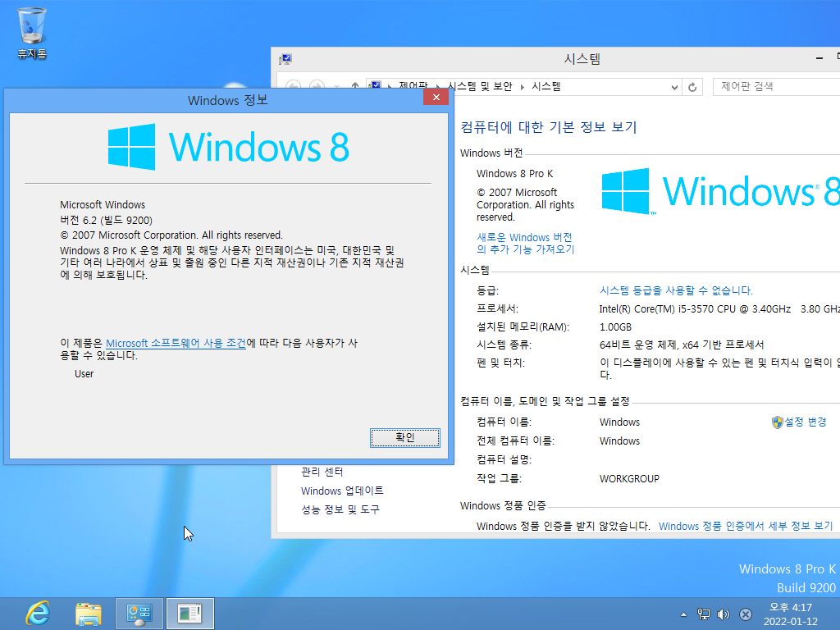This screenshot has width=840, height=630.
Task: Select 버전 6.2 (빌드 9200) text
Action: [106, 220]
